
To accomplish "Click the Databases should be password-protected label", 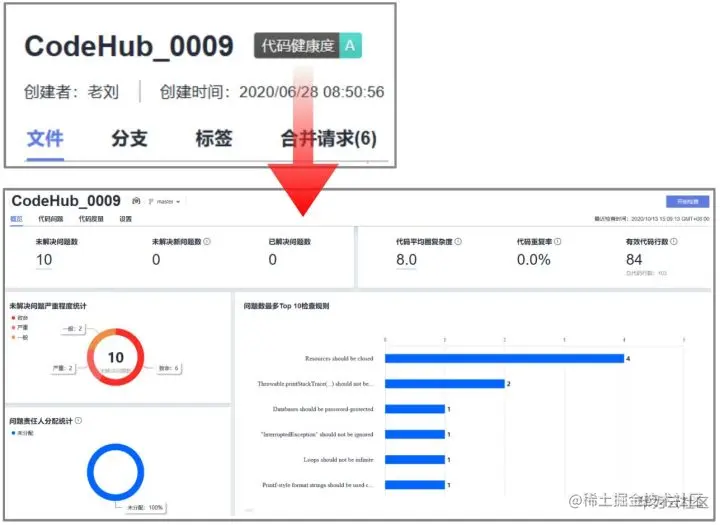I will [x=323, y=409].
